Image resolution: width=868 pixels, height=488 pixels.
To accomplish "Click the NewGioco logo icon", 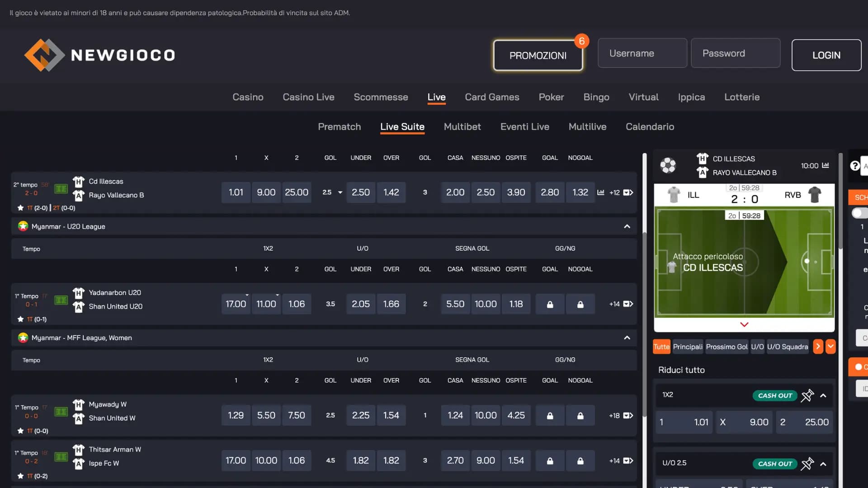I will (x=44, y=55).
